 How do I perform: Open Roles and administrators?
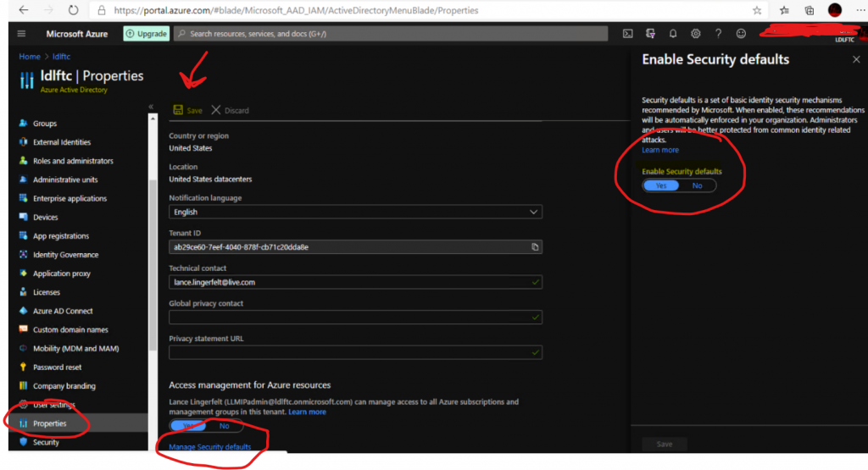pyautogui.click(x=73, y=161)
